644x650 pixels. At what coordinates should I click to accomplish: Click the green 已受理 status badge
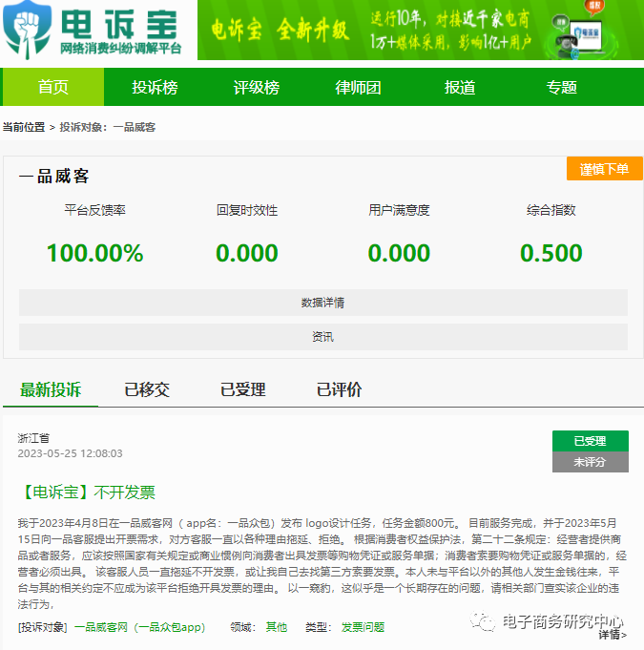click(x=591, y=441)
